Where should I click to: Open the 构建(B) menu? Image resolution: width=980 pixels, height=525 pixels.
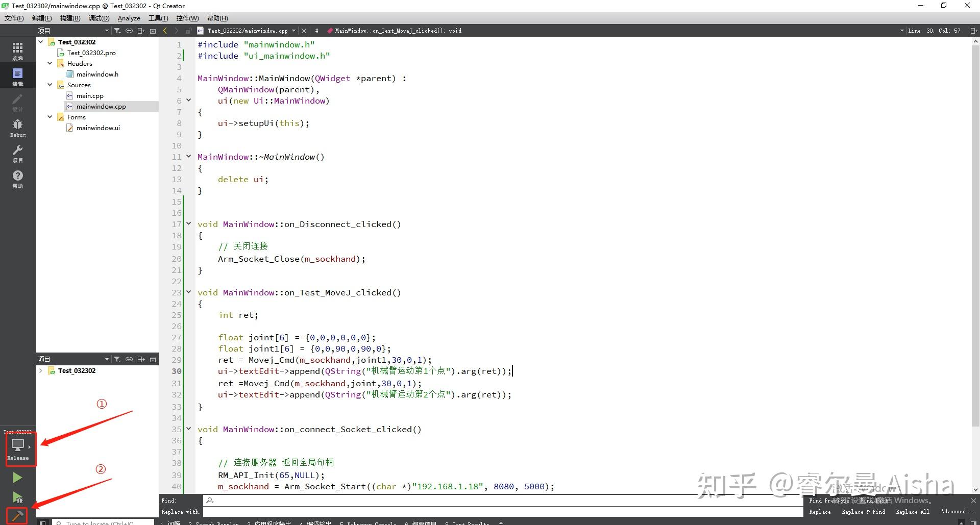(70, 18)
